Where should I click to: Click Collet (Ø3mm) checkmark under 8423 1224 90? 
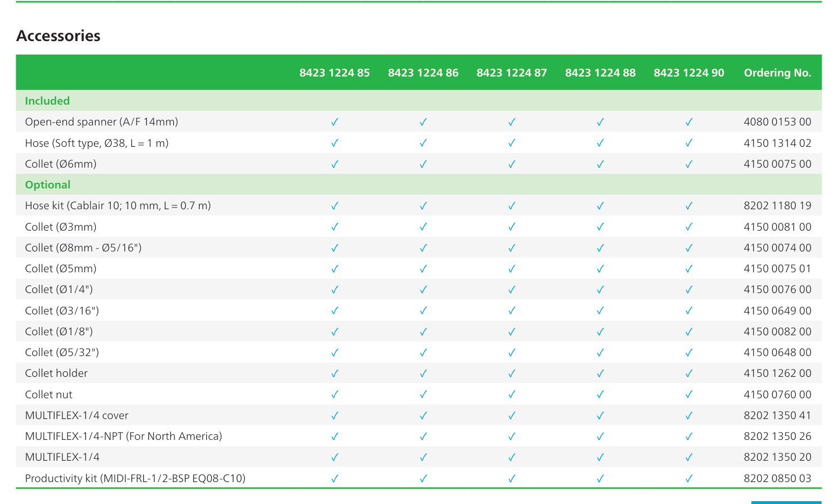click(689, 227)
